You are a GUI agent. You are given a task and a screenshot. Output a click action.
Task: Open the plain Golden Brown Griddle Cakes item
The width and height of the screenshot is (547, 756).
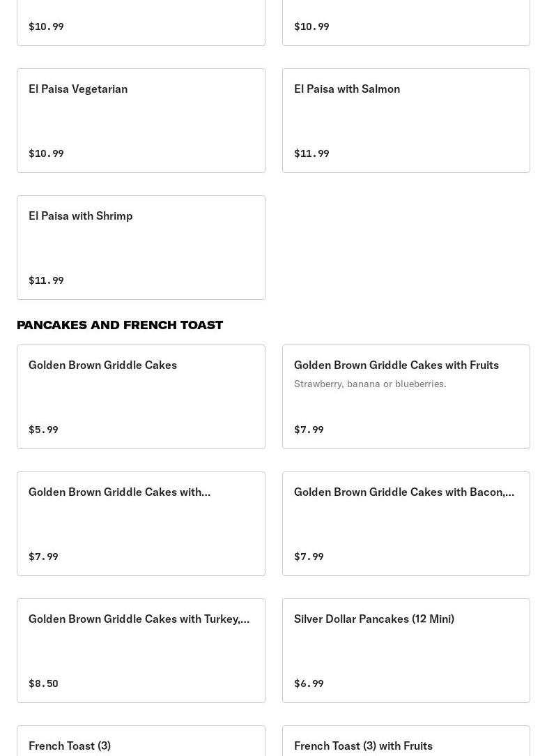click(x=141, y=396)
